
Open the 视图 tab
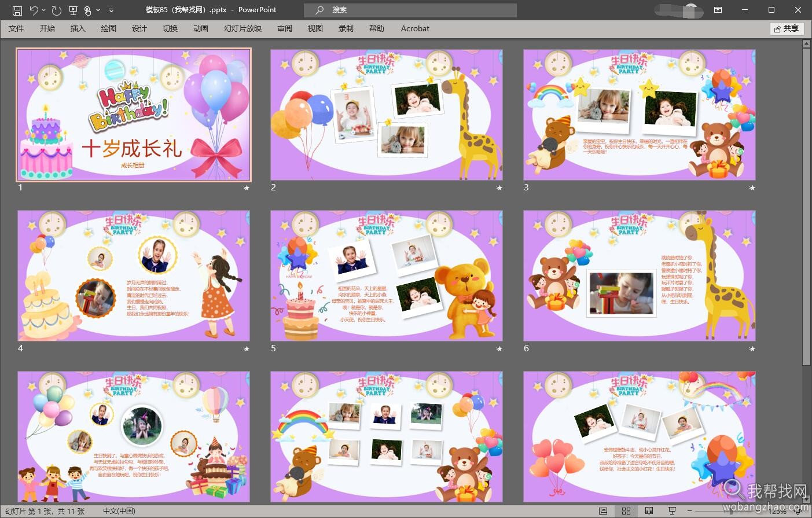315,28
